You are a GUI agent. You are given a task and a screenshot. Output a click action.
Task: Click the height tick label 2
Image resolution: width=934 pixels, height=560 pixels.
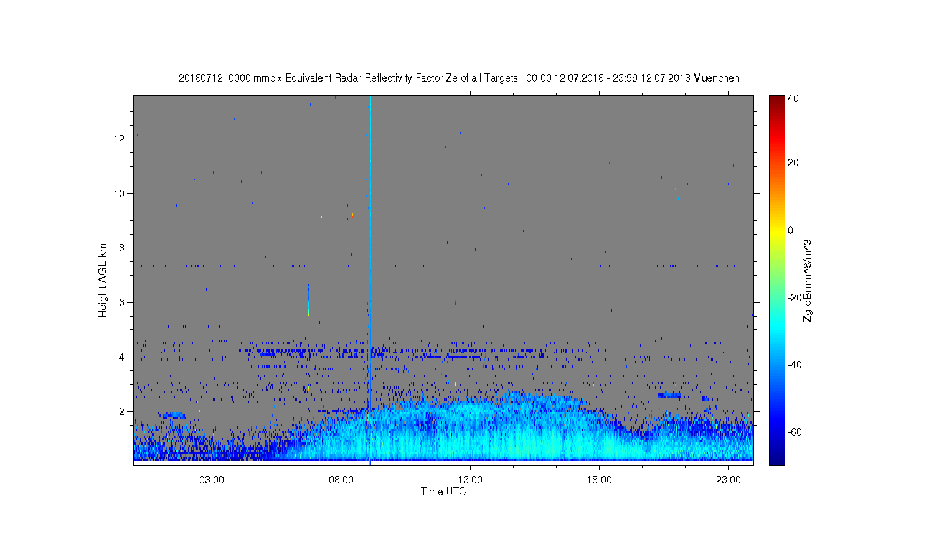(x=122, y=411)
